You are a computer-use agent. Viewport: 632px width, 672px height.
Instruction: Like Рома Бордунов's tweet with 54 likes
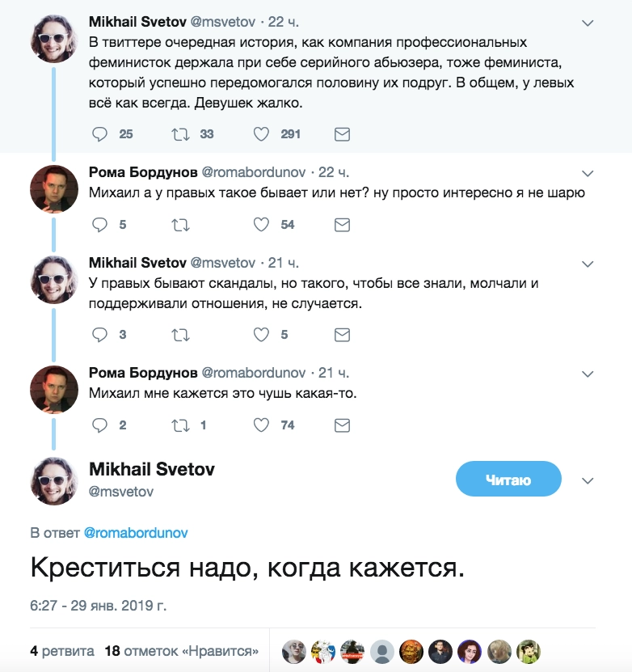coord(261,225)
